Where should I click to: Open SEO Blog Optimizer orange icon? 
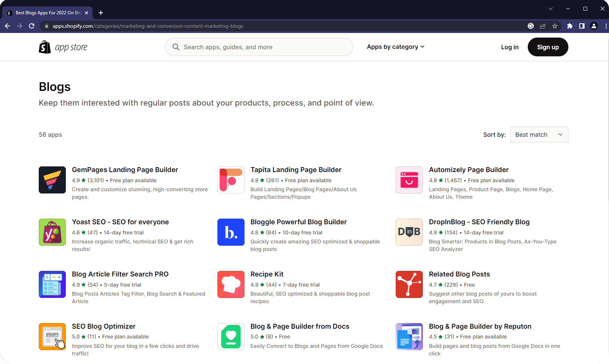click(x=52, y=337)
